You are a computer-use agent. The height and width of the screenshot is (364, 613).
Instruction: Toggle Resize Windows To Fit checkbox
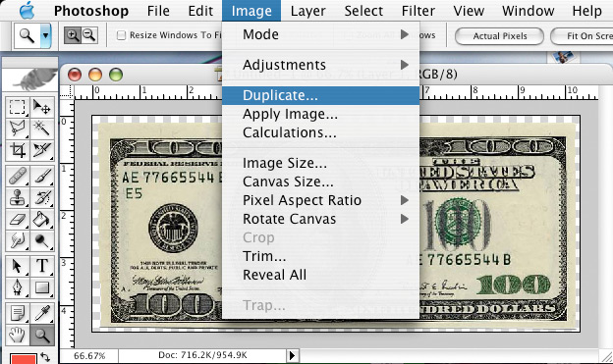pyautogui.click(x=121, y=35)
